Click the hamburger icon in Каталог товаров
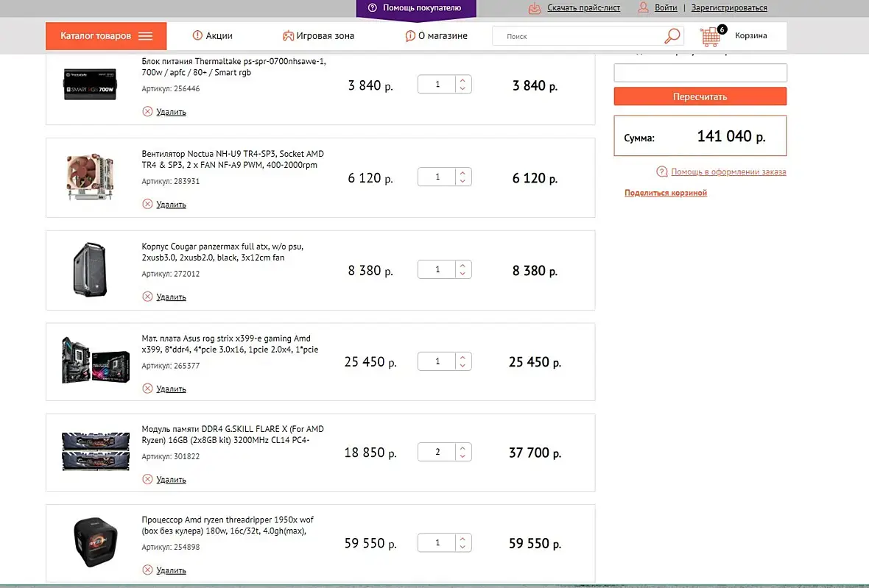Screen dimensions: 869x588 145,36
